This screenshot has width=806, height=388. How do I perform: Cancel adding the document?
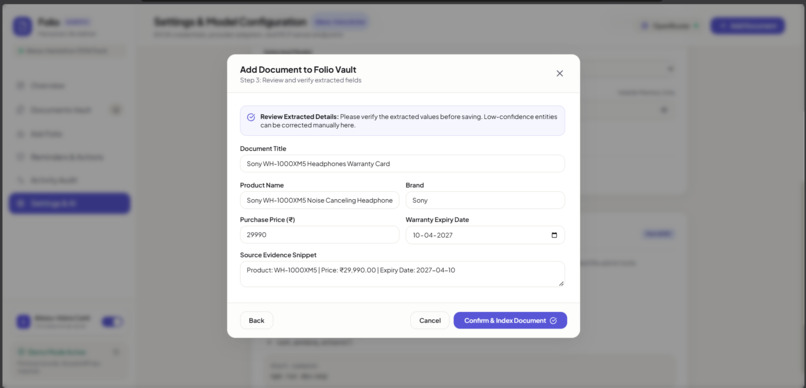pos(430,321)
